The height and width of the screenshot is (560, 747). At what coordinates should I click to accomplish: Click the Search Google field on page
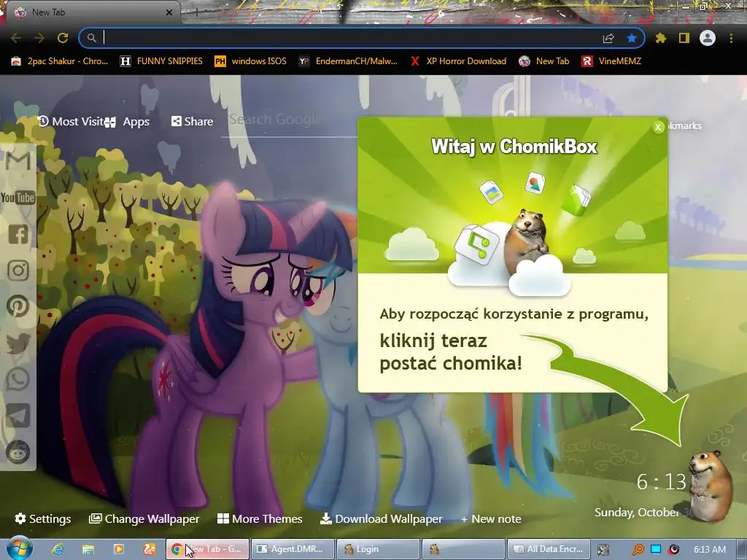[289, 120]
